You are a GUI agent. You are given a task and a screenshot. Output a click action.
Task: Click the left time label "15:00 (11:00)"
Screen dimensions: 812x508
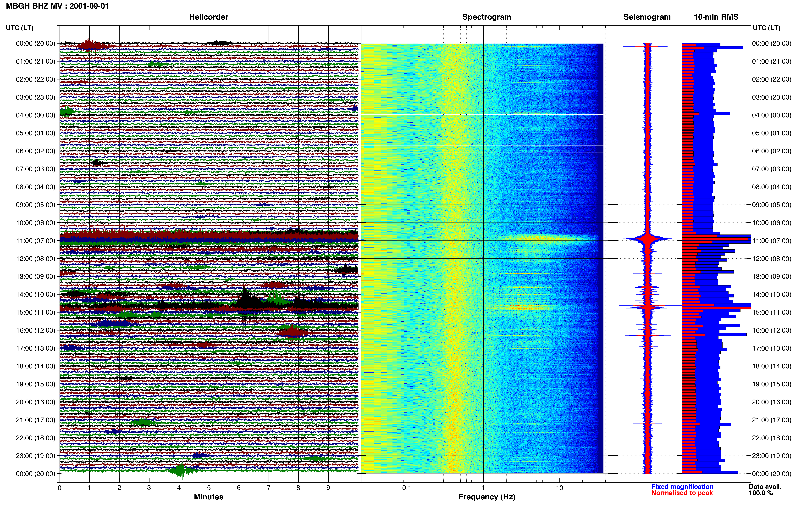click(x=36, y=313)
